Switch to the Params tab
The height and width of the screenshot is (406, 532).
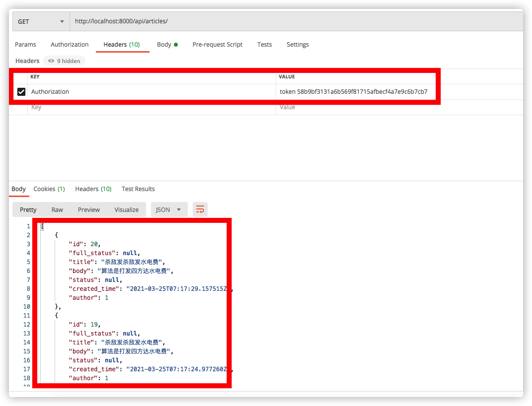(x=25, y=45)
